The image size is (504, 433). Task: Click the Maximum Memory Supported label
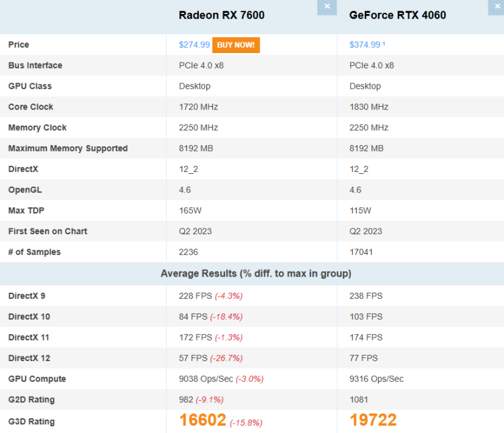(68, 148)
